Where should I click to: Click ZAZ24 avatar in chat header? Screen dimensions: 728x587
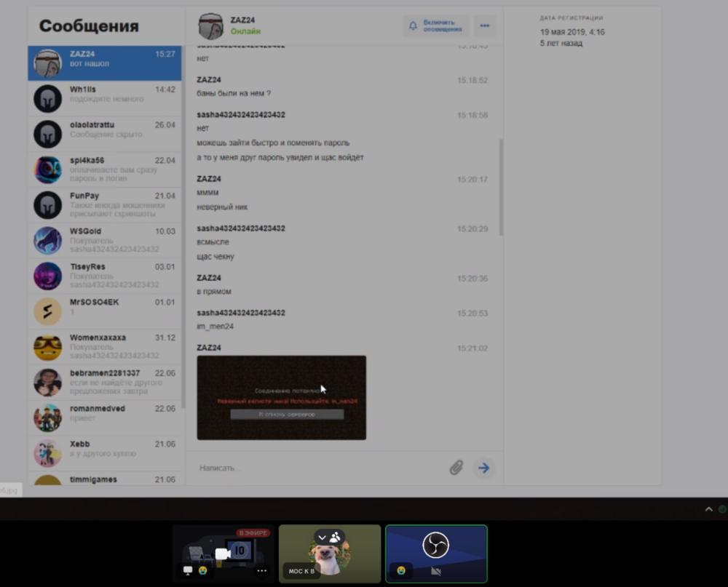(211, 26)
